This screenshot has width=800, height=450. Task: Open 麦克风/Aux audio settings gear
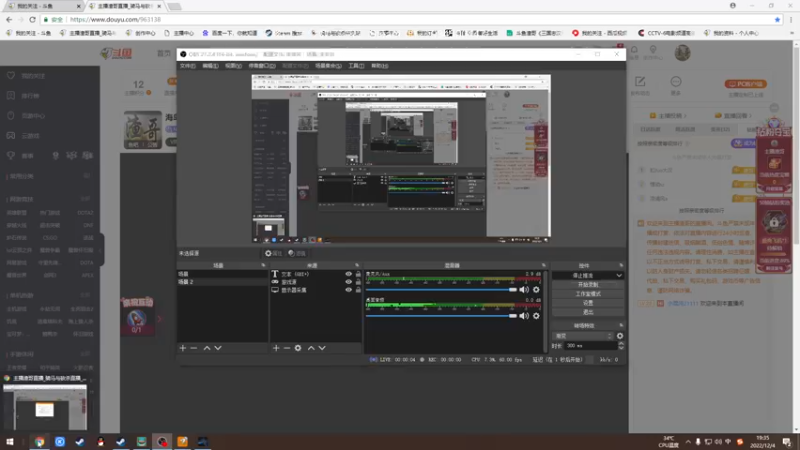(x=536, y=290)
